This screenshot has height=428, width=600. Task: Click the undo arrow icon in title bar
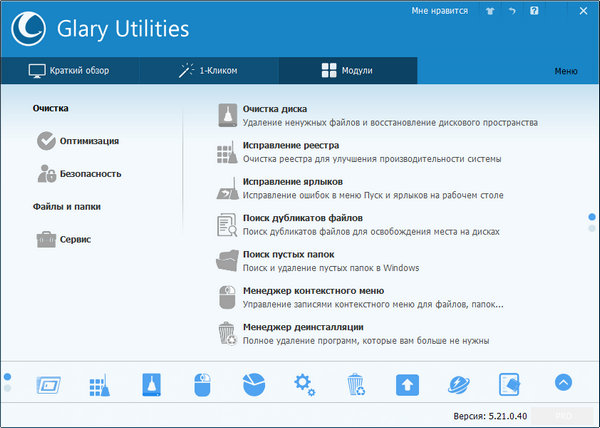[x=512, y=12]
